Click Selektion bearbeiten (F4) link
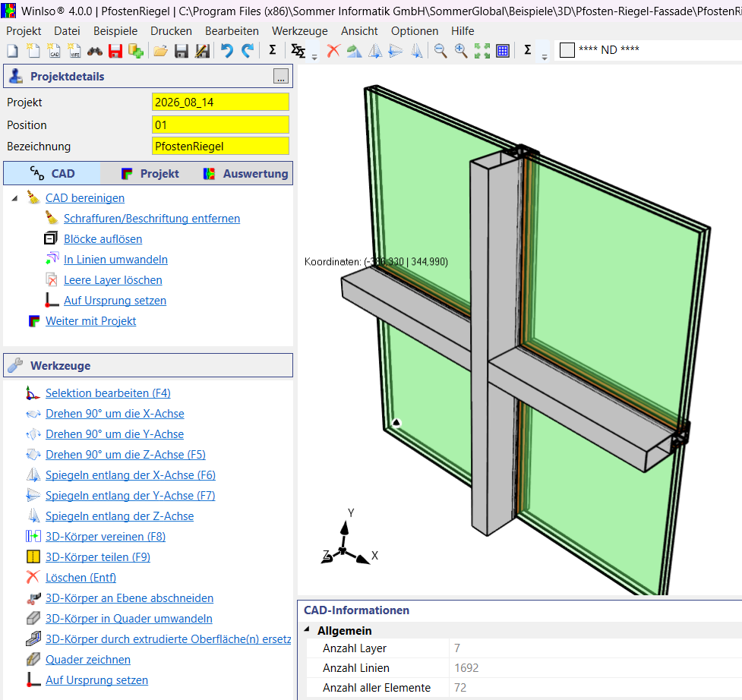The height and width of the screenshot is (700, 742). [108, 393]
